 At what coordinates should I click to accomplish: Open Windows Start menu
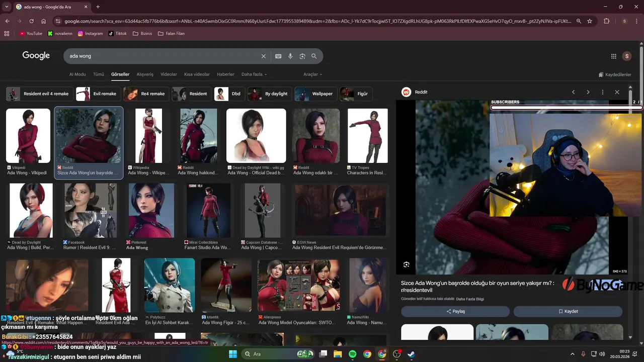pos(233,354)
